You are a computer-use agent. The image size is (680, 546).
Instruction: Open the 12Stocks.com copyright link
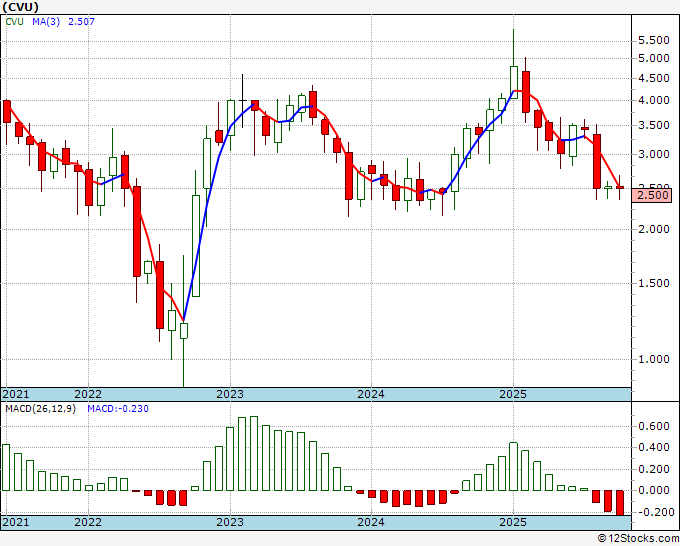[638, 539]
